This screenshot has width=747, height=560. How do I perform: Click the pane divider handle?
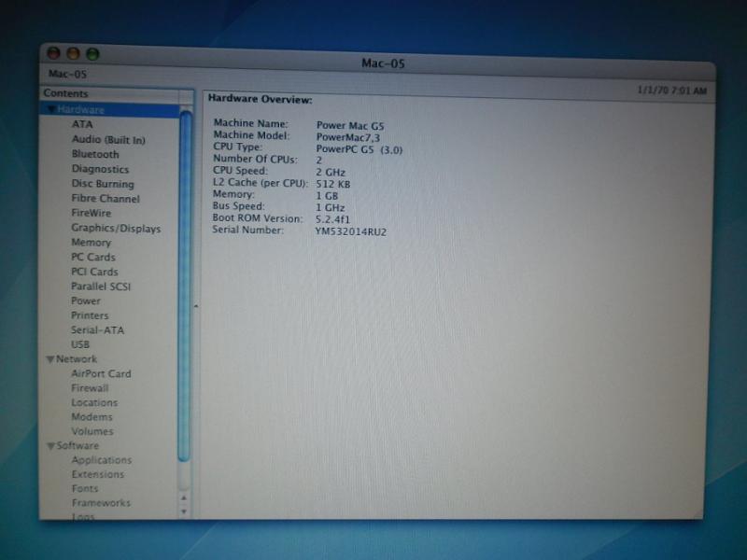click(195, 306)
